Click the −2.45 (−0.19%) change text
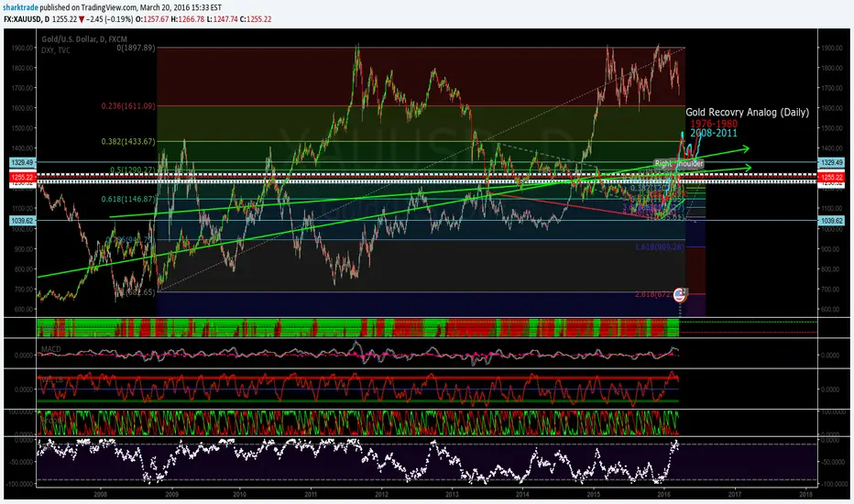The height and width of the screenshot is (504, 854). [x=109, y=19]
